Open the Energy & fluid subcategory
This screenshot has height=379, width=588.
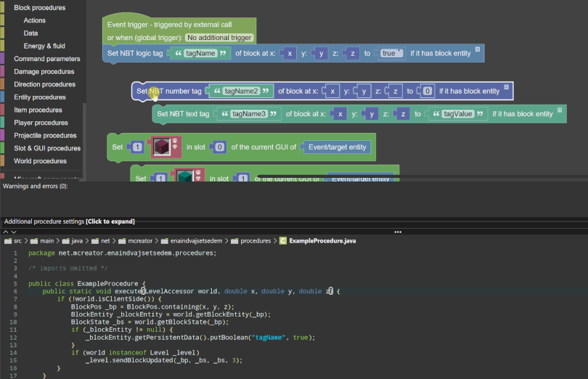[x=44, y=46]
